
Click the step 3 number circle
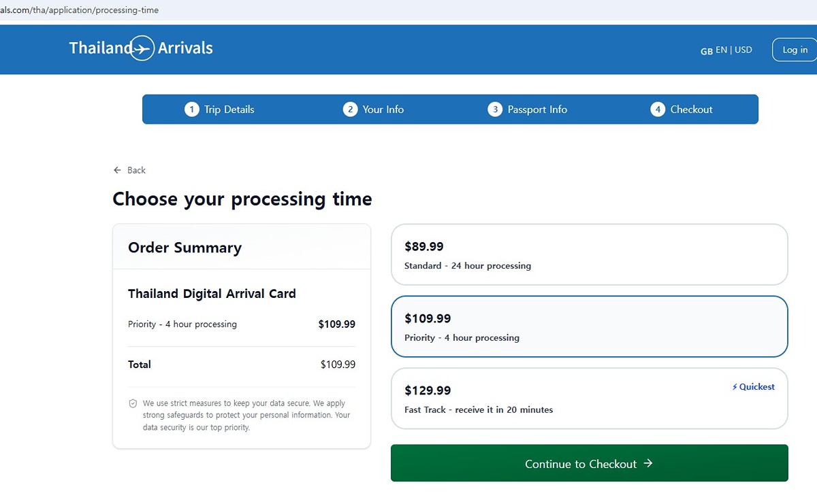point(495,110)
